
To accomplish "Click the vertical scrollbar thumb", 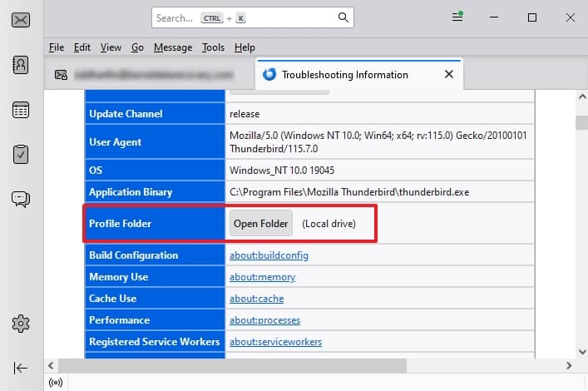I will [582, 122].
